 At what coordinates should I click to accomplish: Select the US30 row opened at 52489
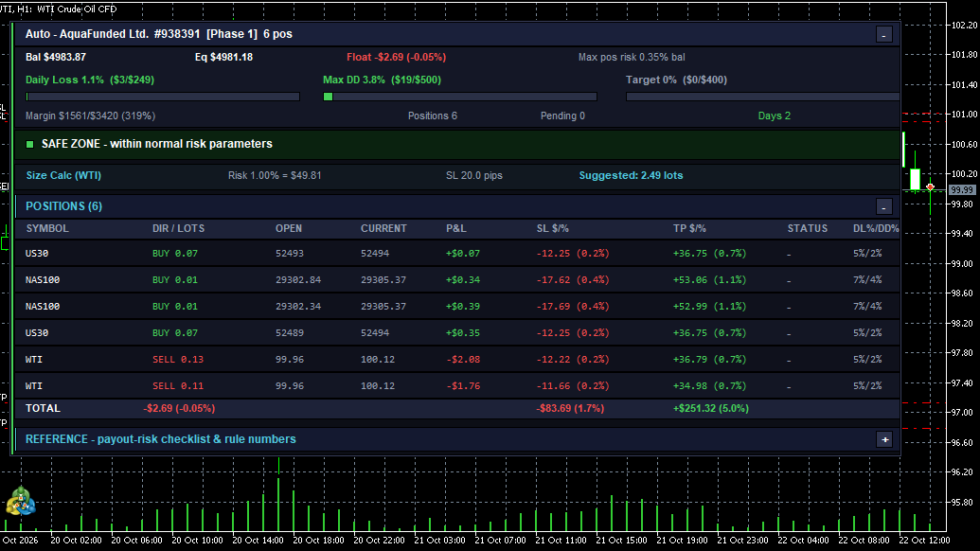[x=457, y=333]
